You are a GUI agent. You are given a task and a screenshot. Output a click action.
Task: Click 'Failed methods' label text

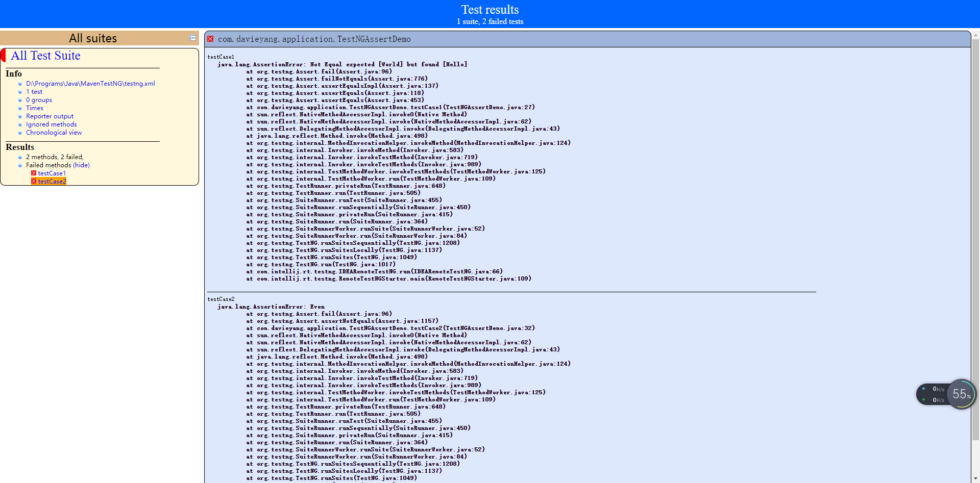48,165
